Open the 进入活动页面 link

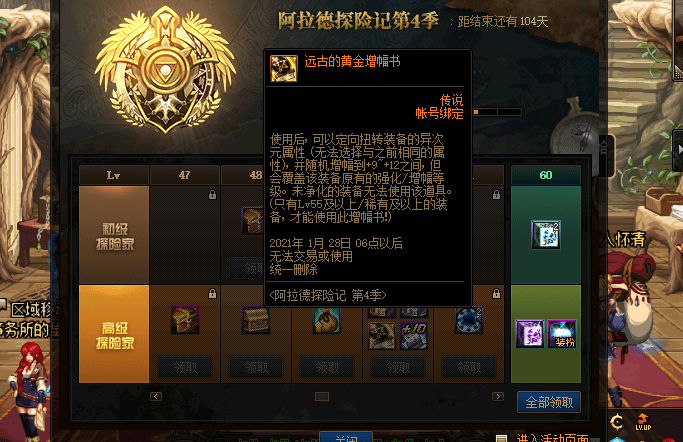tap(552, 437)
